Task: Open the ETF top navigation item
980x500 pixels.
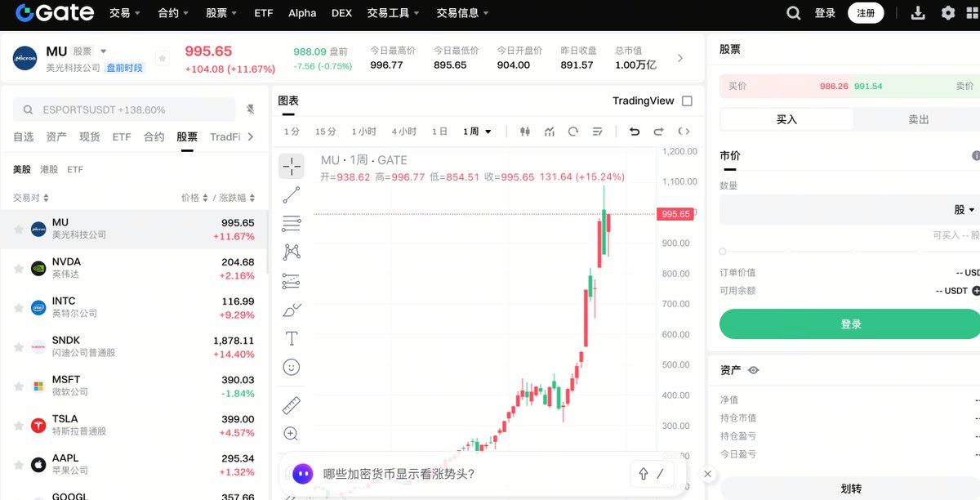Action: pyautogui.click(x=263, y=13)
